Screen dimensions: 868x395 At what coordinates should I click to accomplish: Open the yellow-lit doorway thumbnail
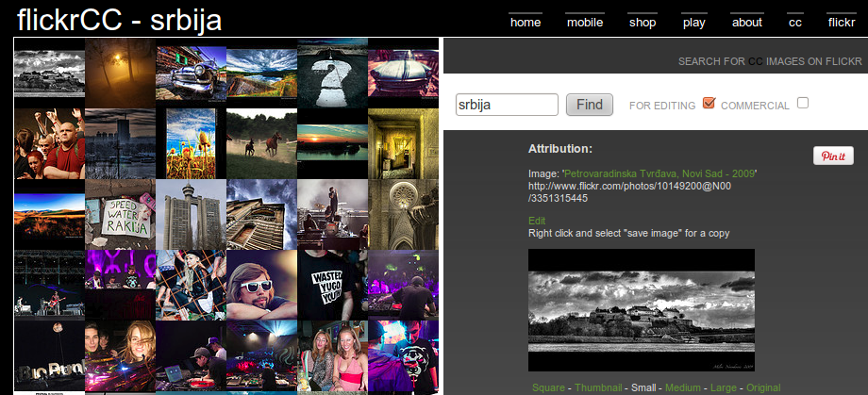404,143
